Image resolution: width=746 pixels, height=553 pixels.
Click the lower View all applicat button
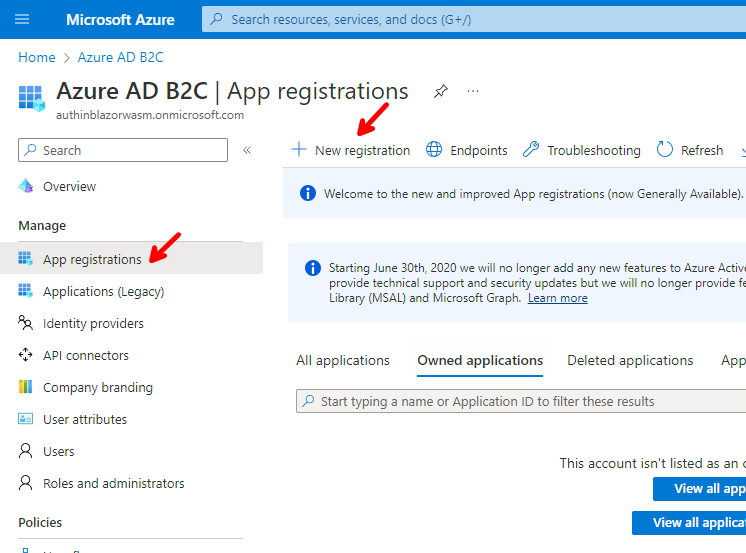[689, 523]
